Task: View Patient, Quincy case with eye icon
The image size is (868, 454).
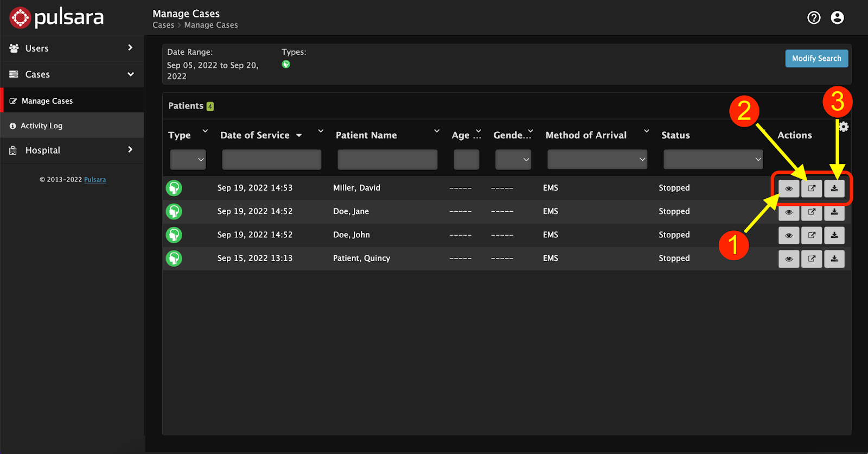Action: pyautogui.click(x=789, y=258)
